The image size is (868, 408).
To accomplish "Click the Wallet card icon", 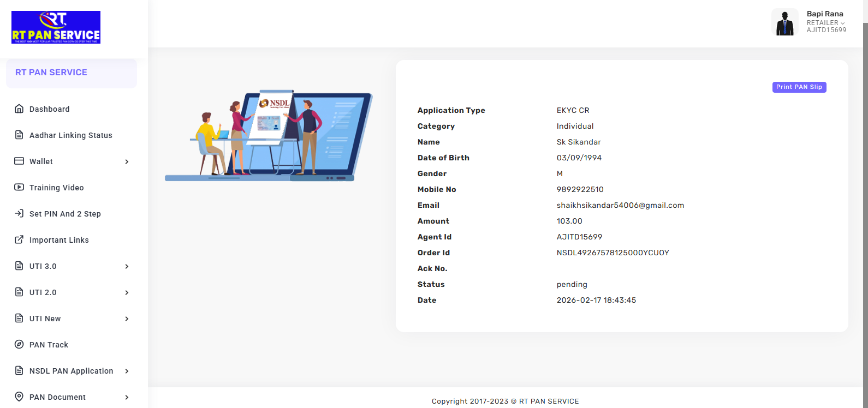I will (19, 161).
